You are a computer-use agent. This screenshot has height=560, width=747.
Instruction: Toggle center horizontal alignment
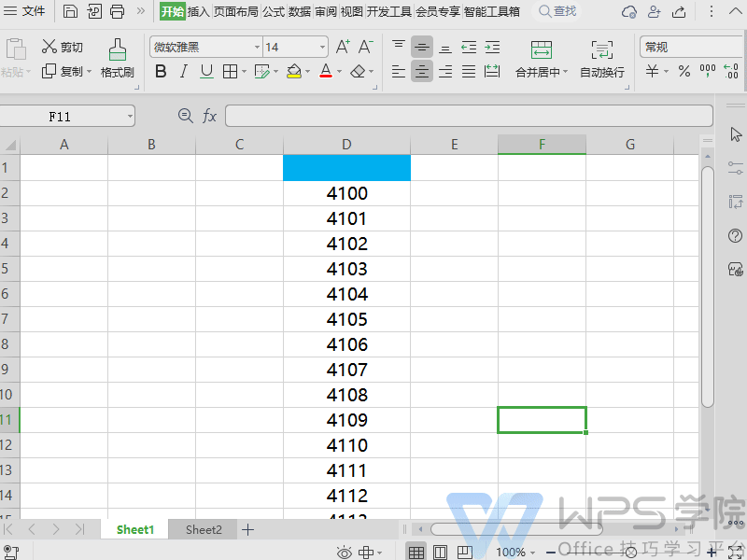click(422, 72)
